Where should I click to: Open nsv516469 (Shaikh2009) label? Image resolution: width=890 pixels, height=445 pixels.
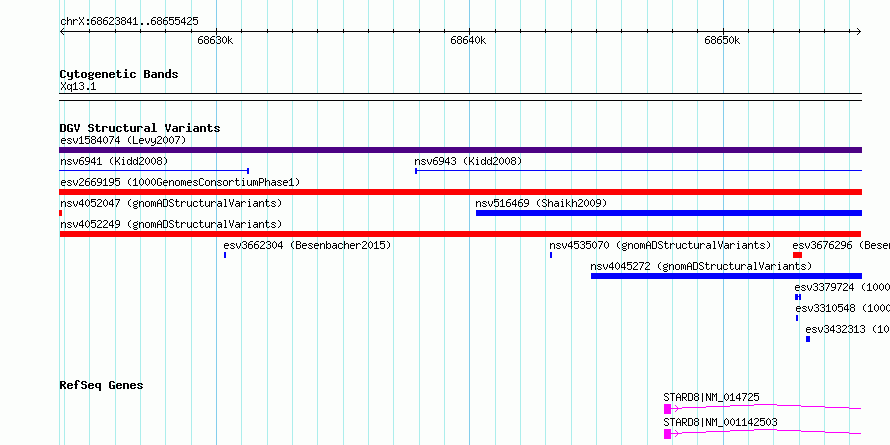pyautogui.click(x=541, y=203)
